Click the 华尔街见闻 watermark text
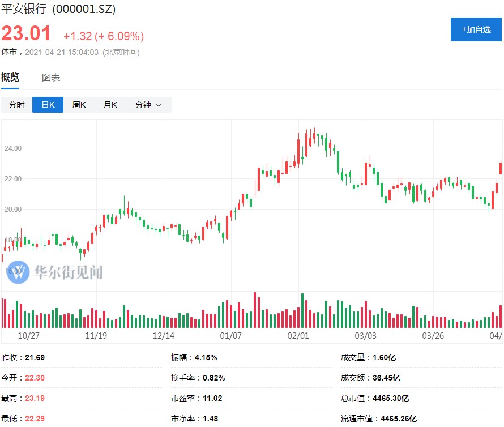 pos(68,272)
